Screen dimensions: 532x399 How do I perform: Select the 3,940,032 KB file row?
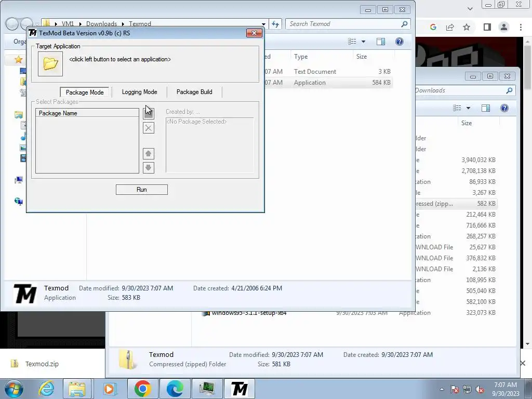click(x=456, y=160)
